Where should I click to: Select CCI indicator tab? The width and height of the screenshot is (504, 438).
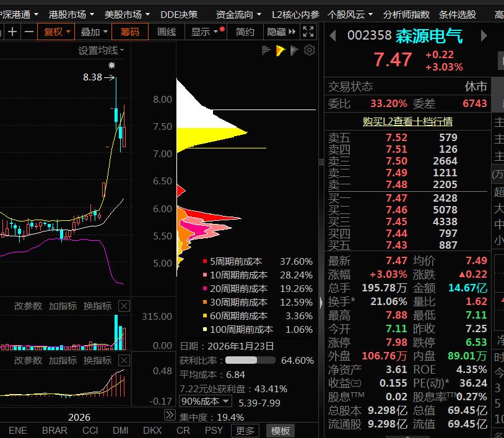tap(90, 431)
